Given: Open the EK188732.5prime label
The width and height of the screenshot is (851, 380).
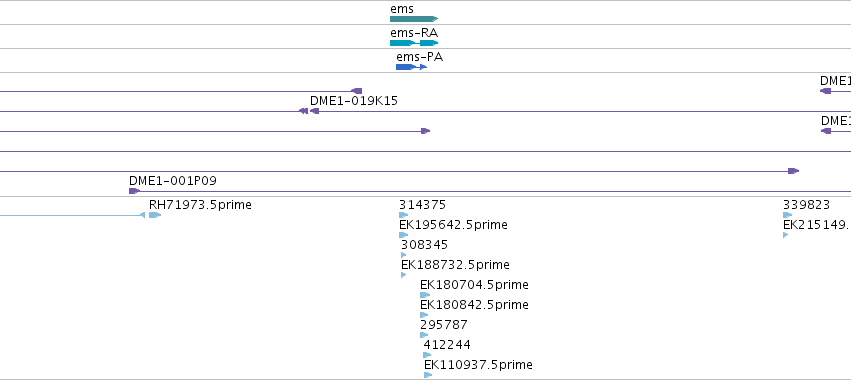Looking at the screenshot, I should [x=455, y=265].
